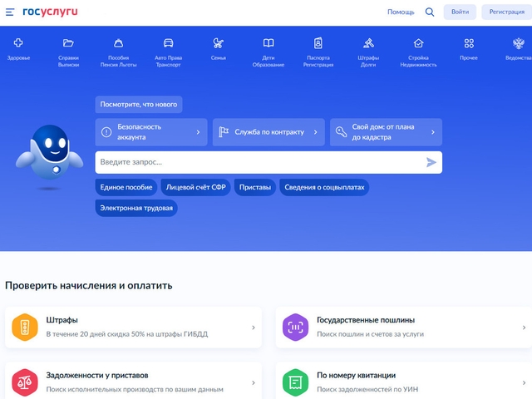Expand Свой дом: от плана до кадастра chevron
Screen dimensions: 532x399
433,132
